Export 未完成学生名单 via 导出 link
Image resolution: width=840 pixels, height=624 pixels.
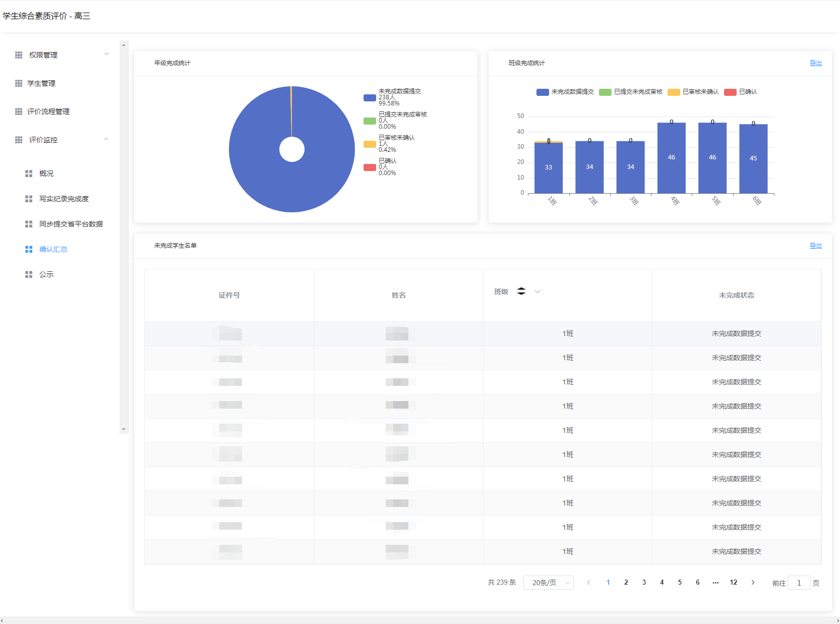point(815,246)
